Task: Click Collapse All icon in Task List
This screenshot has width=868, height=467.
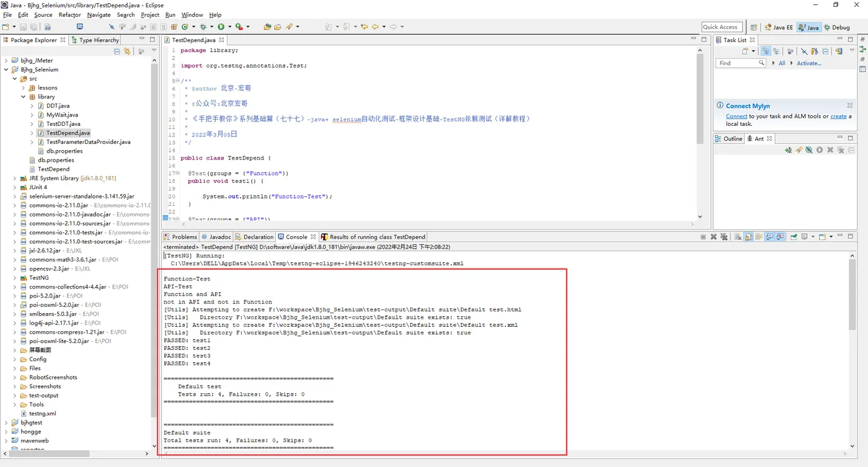Action: (x=825, y=51)
